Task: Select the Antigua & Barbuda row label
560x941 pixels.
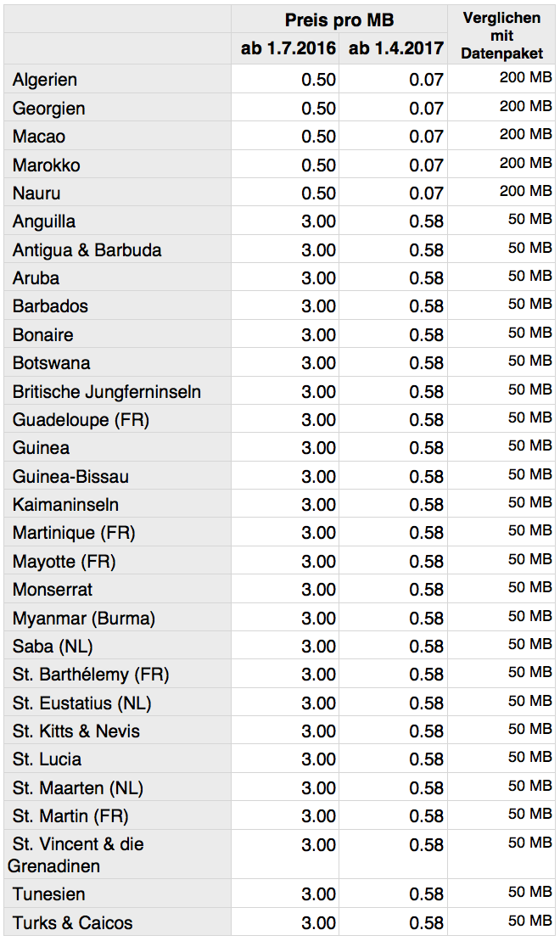Action: (x=87, y=250)
